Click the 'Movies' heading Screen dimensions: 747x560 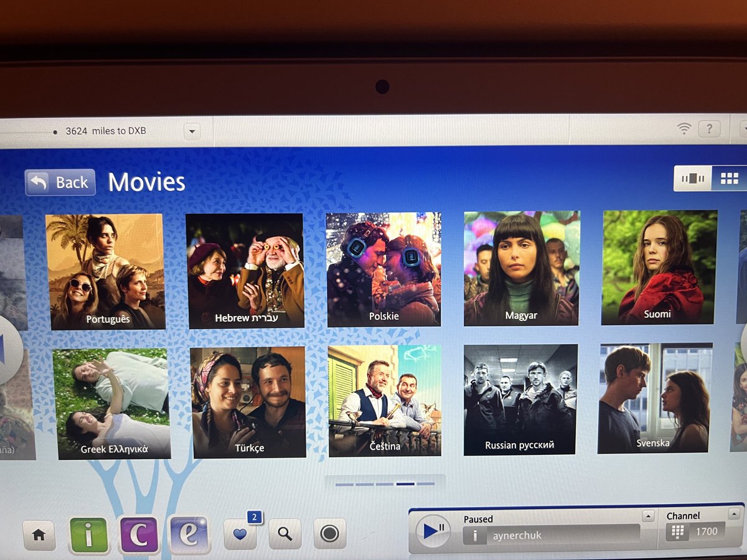point(147,182)
